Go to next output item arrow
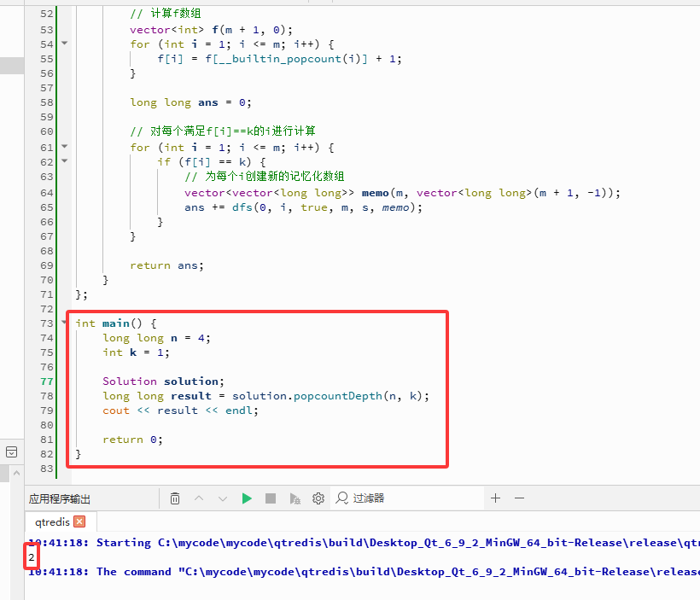Viewport: 700px width, 600px height. tap(222, 498)
